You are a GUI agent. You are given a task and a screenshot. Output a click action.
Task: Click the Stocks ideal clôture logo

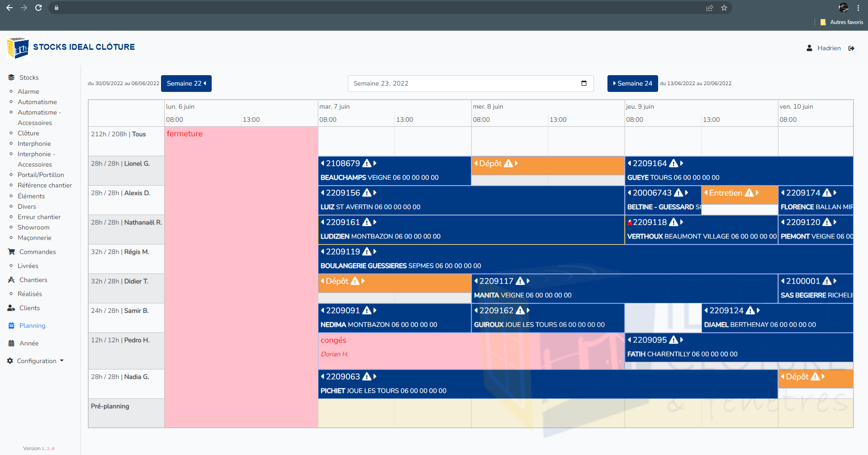[x=18, y=48]
